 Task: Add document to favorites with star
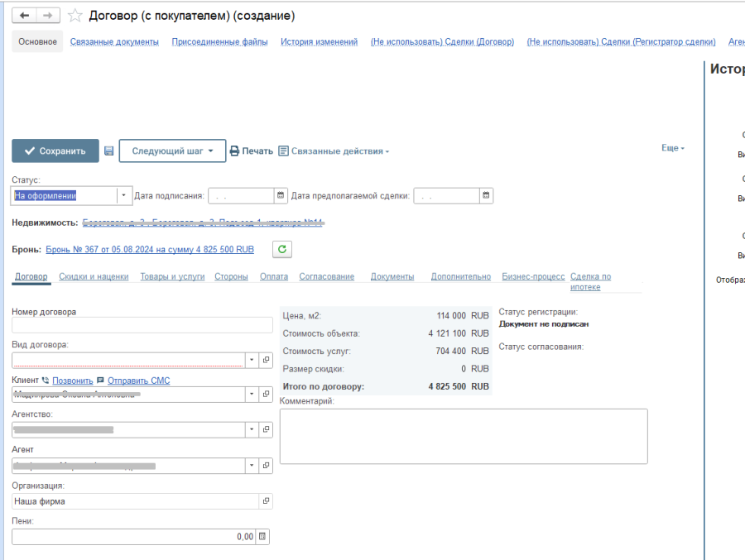tap(75, 16)
